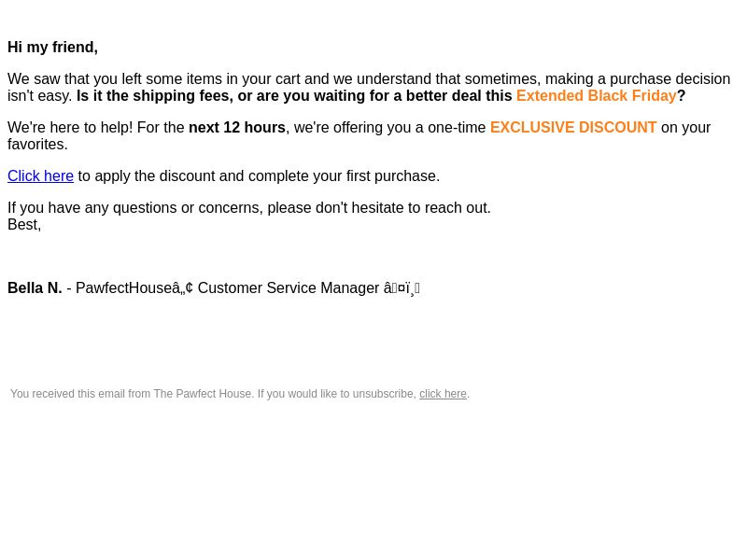Click the bold "Bella N." signature name
Viewport: 747px width, 560px height.
(35, 288)
